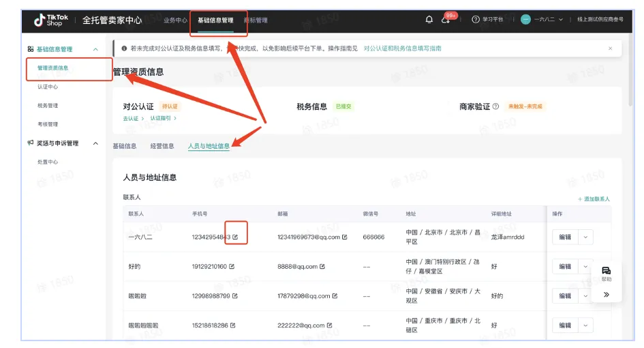Edit email 8888@qq.com icon

click(x=322, y=267)
